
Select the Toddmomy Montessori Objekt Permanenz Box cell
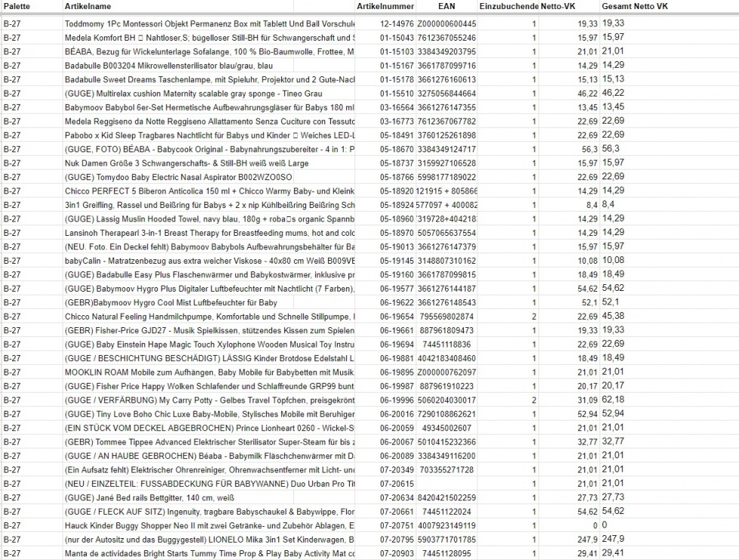[210, 23]
